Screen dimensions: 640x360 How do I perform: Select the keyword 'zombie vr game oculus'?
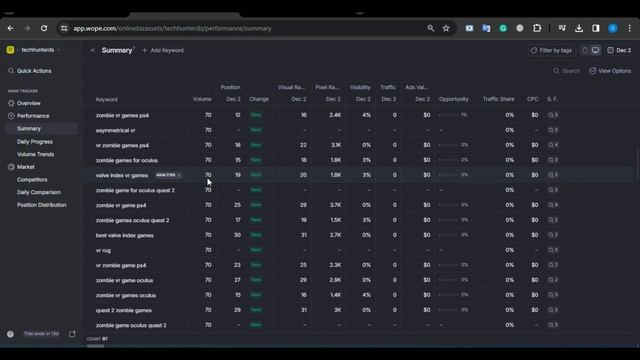(124, 280)
